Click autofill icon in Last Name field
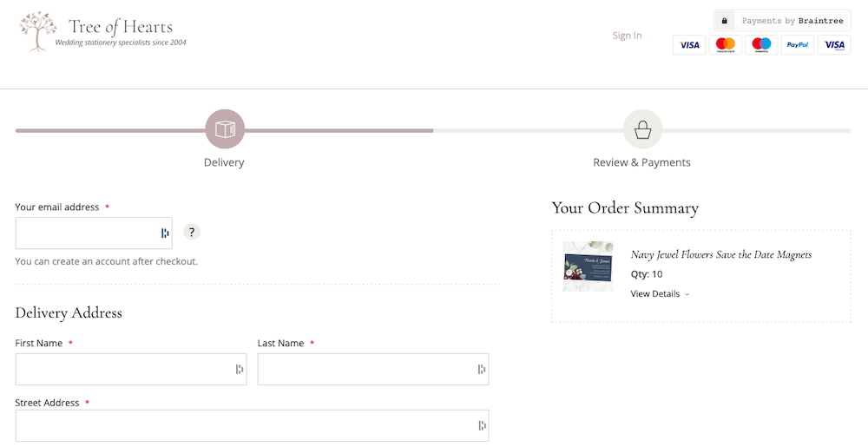The height and width of the screenshot is (447, 868). (482, 369)
